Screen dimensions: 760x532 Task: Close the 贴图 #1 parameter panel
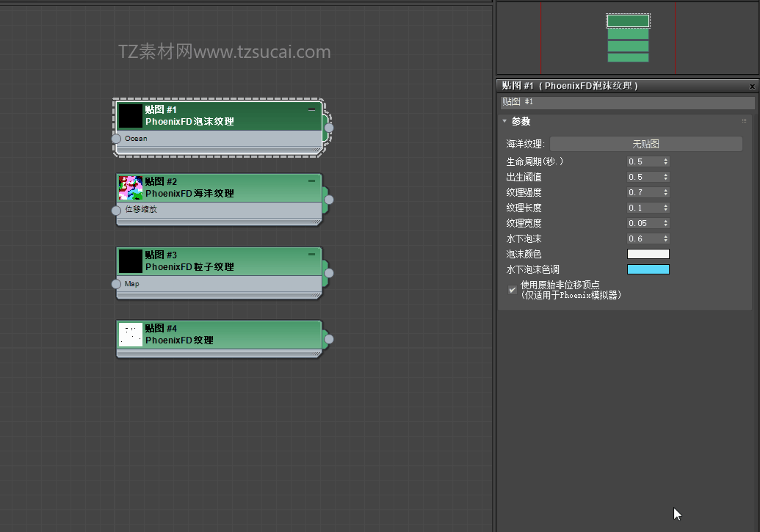[752, 87]
